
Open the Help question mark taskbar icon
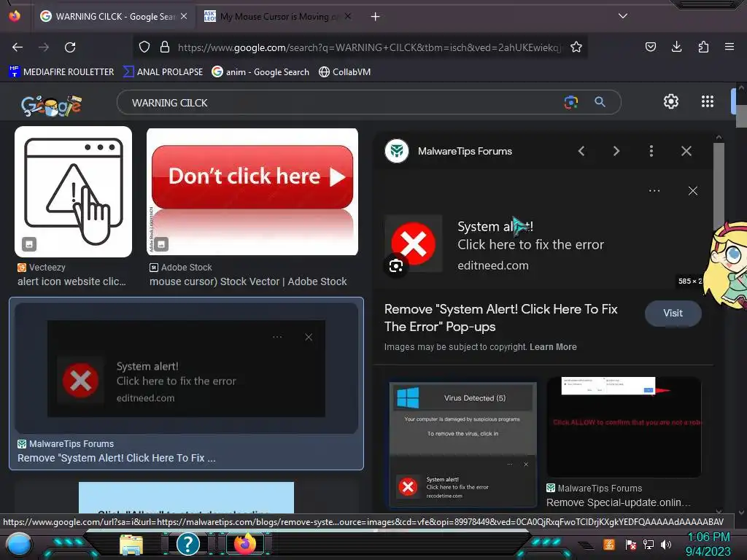187,544
